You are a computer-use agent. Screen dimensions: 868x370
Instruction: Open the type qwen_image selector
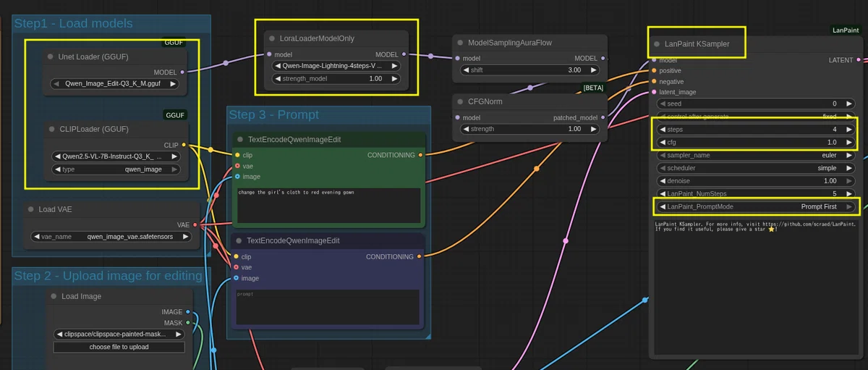coord(116,169)
